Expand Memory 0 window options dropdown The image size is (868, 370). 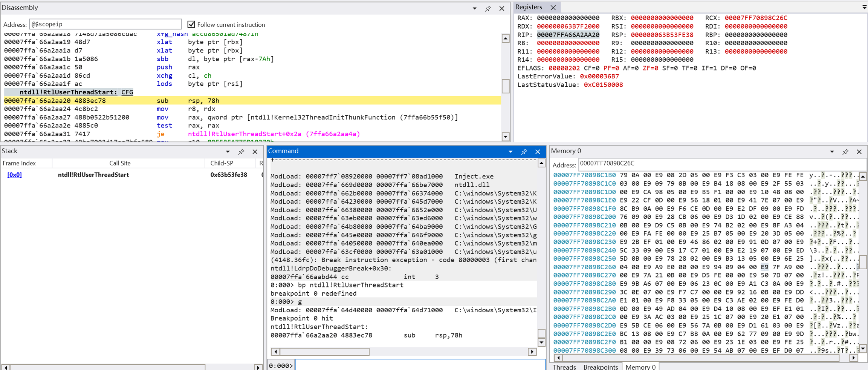[x=832, y=152]
